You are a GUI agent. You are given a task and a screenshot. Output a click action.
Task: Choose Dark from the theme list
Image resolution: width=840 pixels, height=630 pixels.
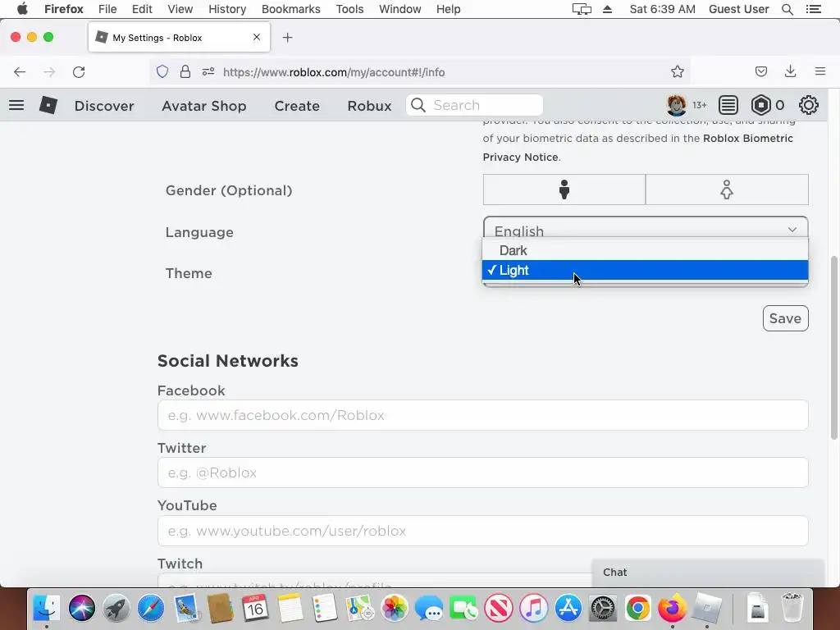(x=645, y=250)
